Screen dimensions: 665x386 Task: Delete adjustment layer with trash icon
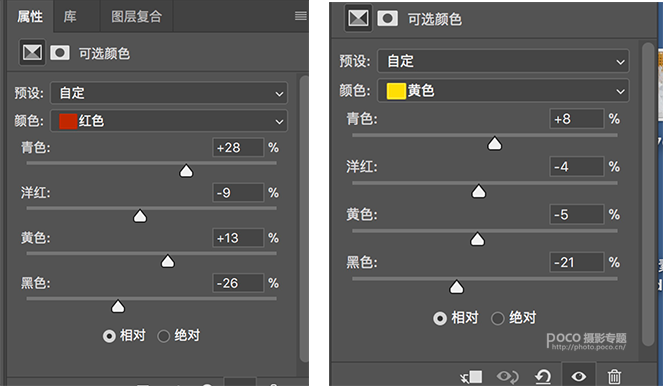pos(614,377)
